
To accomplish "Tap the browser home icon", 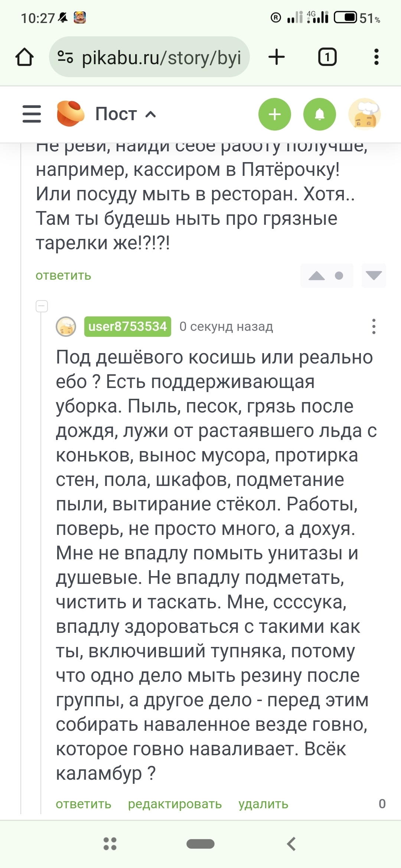I will tap(25, 57).
